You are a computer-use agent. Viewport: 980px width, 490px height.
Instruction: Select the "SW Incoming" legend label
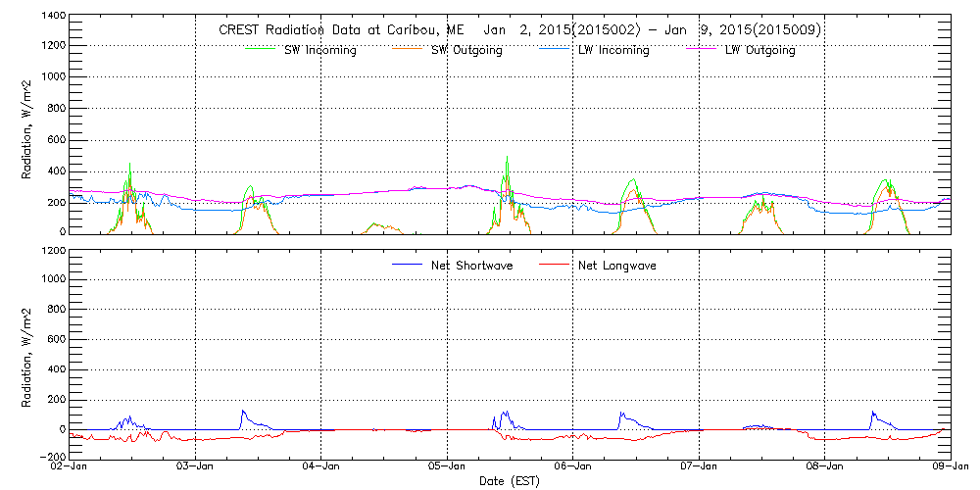pos(319,50)
